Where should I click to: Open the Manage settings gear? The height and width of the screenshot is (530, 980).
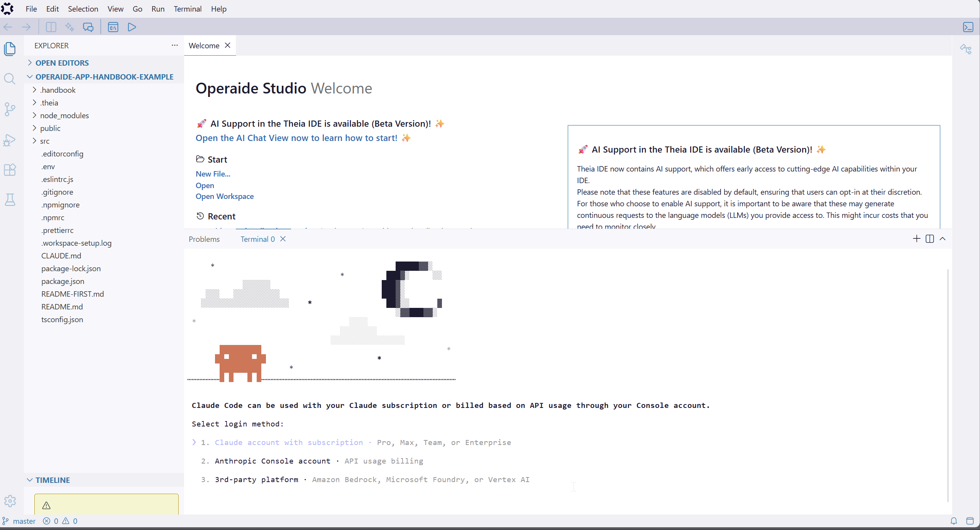[10, 501]
